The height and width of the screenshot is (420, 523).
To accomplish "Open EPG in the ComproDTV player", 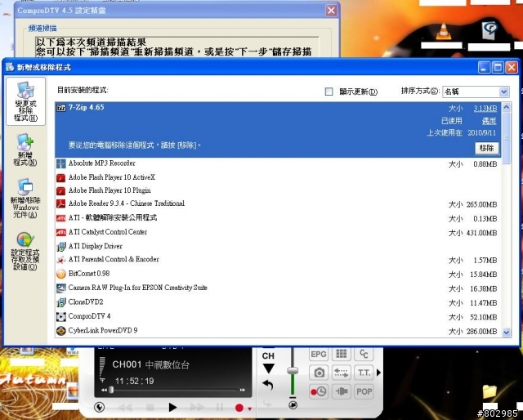I will tap(319, 354).
